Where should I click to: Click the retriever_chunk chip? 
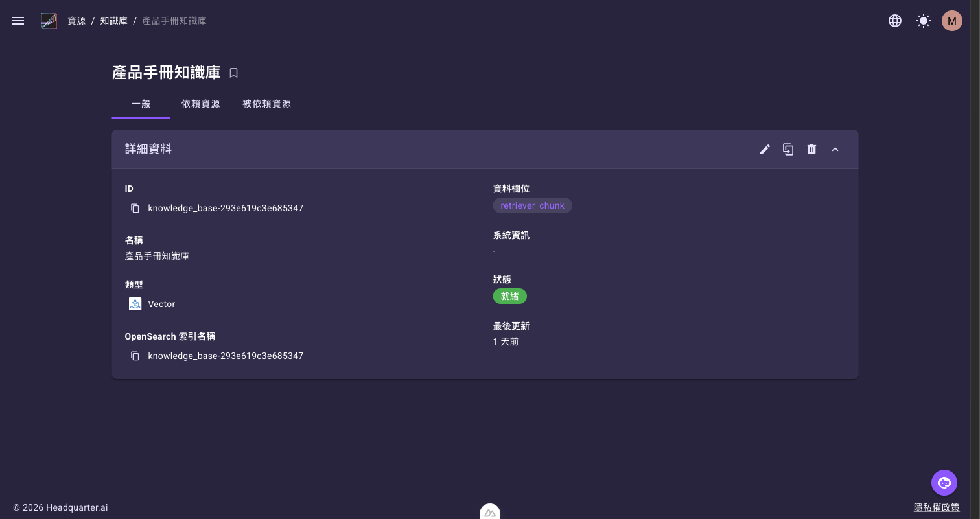pos(532,205)
